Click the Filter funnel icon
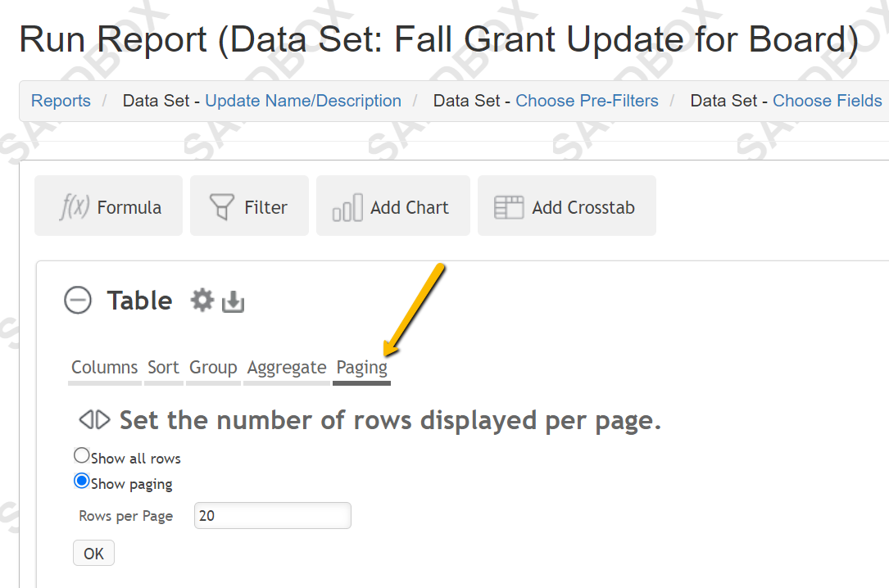 click(222, 206)
